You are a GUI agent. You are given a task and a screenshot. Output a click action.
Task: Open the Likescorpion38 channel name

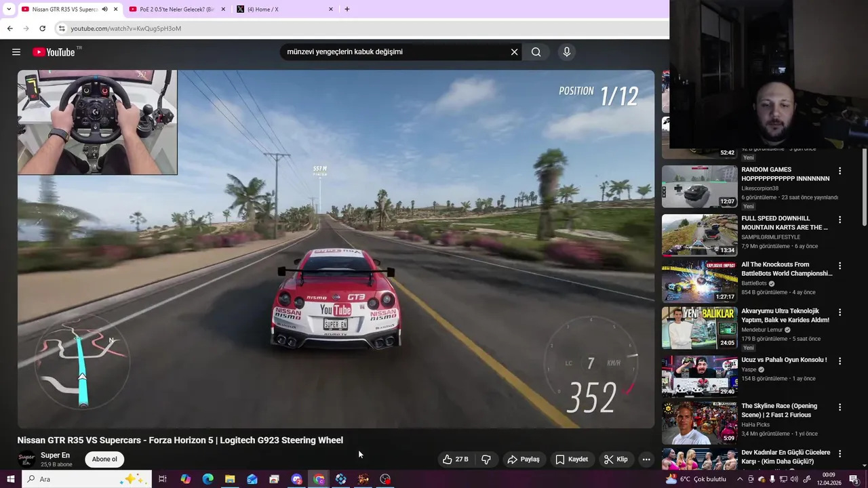click(x=759, y=188)
